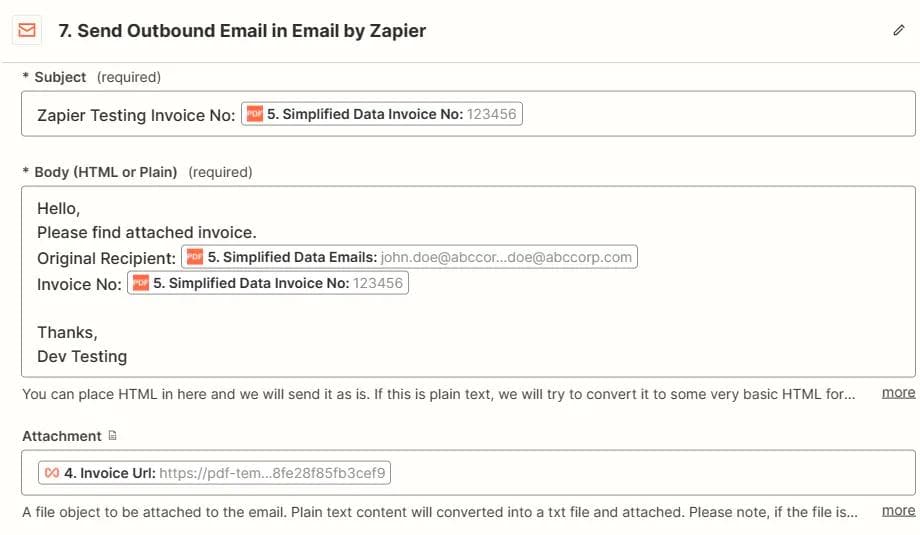The height and width of the screenshot is (535, 920).
Task: Click the "Please find attached invoice." line
Action: click(x=147, y=233)
